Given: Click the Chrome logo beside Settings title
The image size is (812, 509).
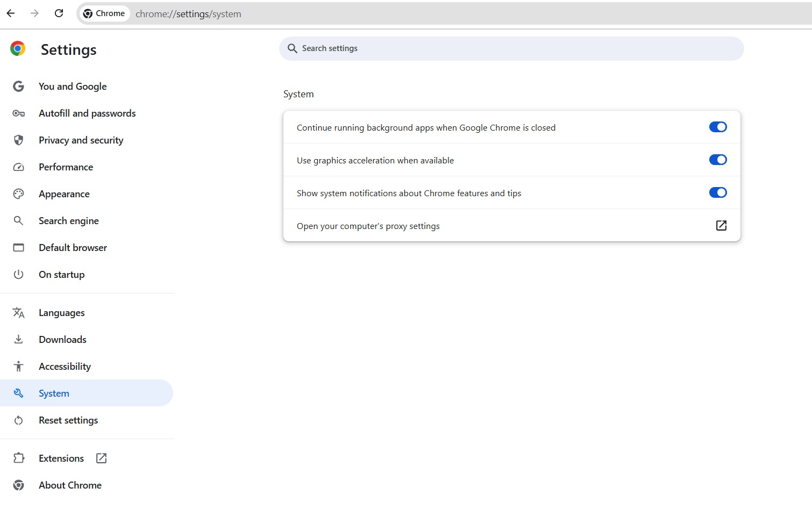Looking at the screenshot, I should click(18, 49).
